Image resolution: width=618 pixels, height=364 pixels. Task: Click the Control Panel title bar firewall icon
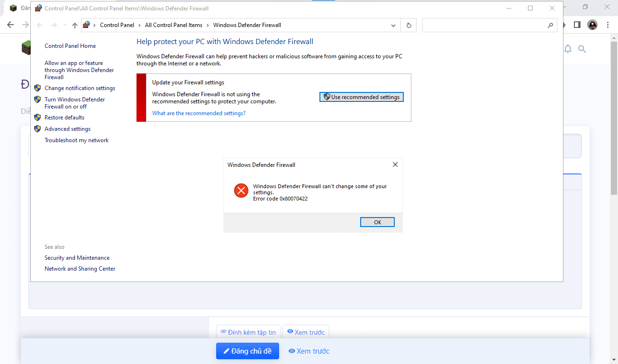pos(38,8)
